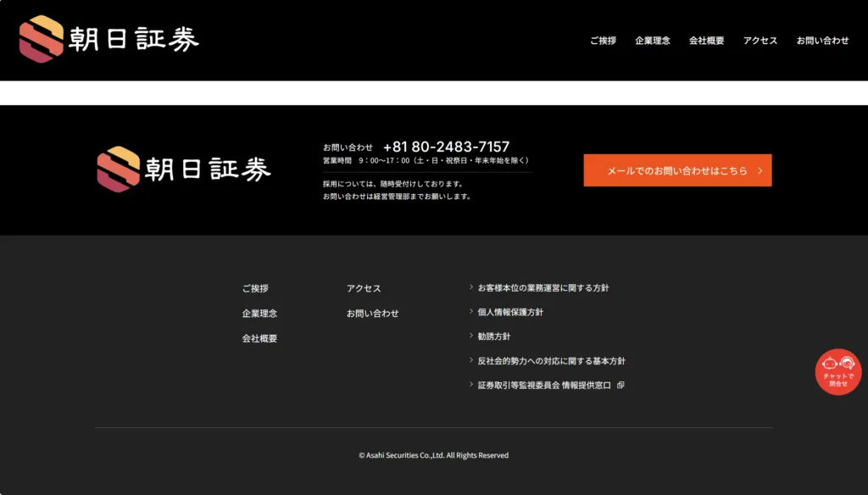The image size is (868, 495).
Task: Click the footer アクセス link
Action: pos(364,288)
